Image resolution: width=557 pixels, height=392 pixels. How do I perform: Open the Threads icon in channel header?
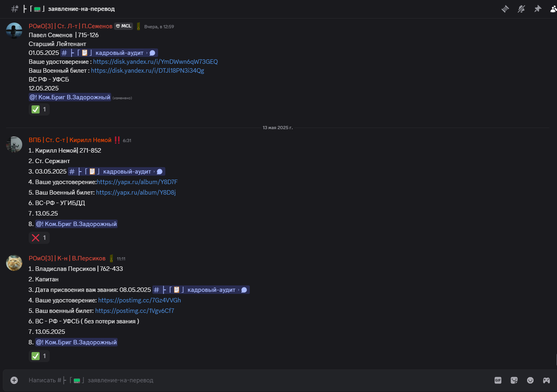[x=505, y=9]
